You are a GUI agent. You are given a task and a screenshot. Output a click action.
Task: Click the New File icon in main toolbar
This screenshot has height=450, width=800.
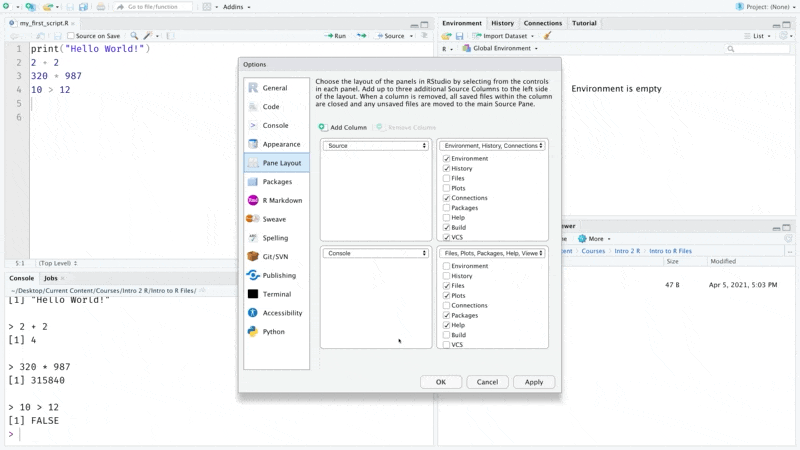pos(6,7)
